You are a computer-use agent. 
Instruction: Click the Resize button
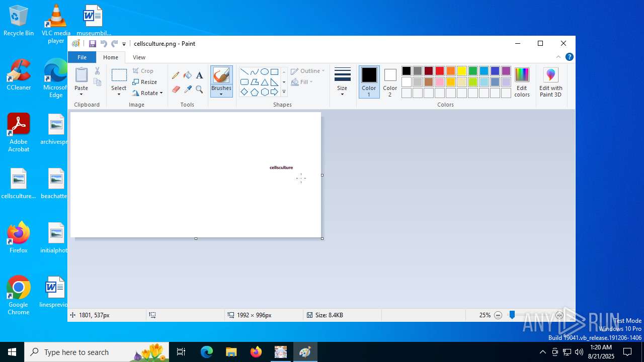[145, 82]
